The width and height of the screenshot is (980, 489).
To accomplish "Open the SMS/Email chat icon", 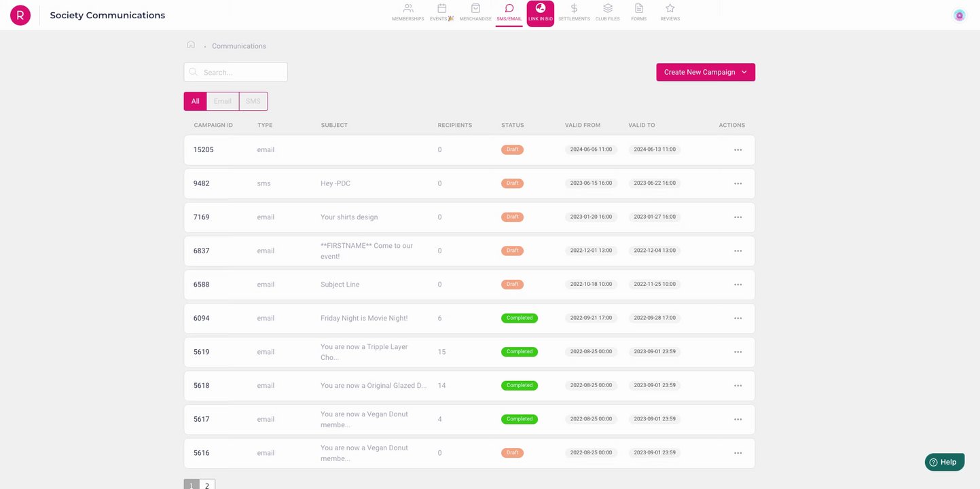I will [509, 9].
